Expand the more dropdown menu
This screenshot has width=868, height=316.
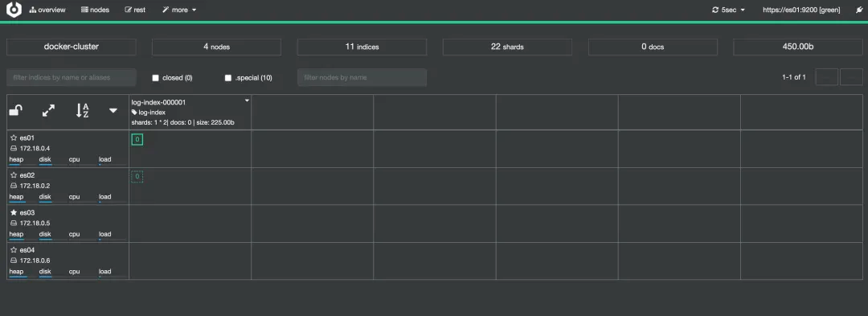pos(179,10)
